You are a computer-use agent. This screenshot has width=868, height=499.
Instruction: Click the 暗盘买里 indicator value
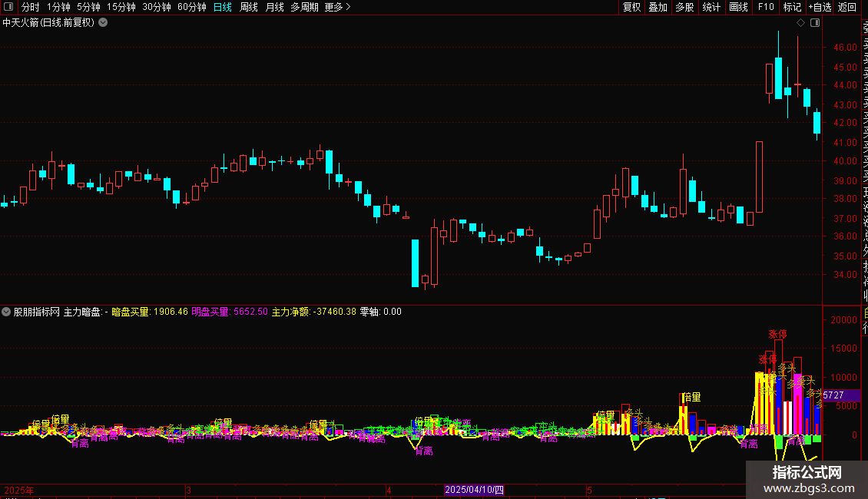click(150, 312)
